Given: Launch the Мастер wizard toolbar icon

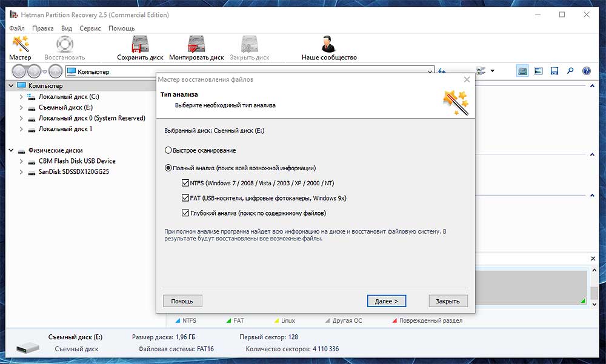Looking at the screenshot, I should tap(21, 44).
